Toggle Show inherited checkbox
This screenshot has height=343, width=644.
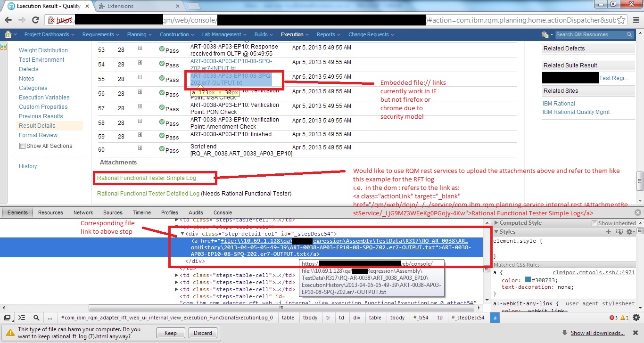point(595,223)
